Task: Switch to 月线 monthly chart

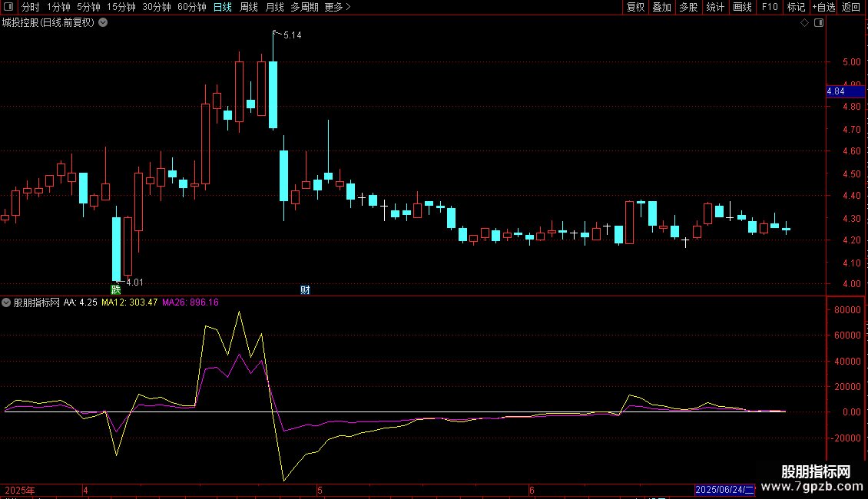Action: [x=274, y=7]
